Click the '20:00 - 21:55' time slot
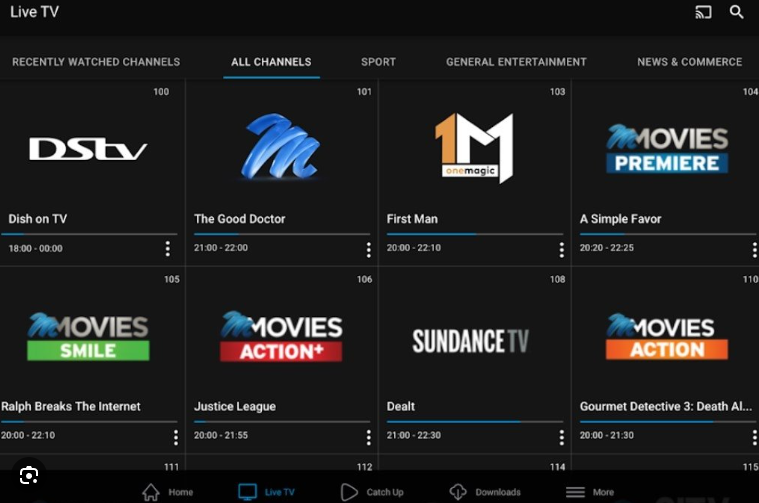This screenshot has height=503, width=759. pyautogui.click(x=221, y=435)
